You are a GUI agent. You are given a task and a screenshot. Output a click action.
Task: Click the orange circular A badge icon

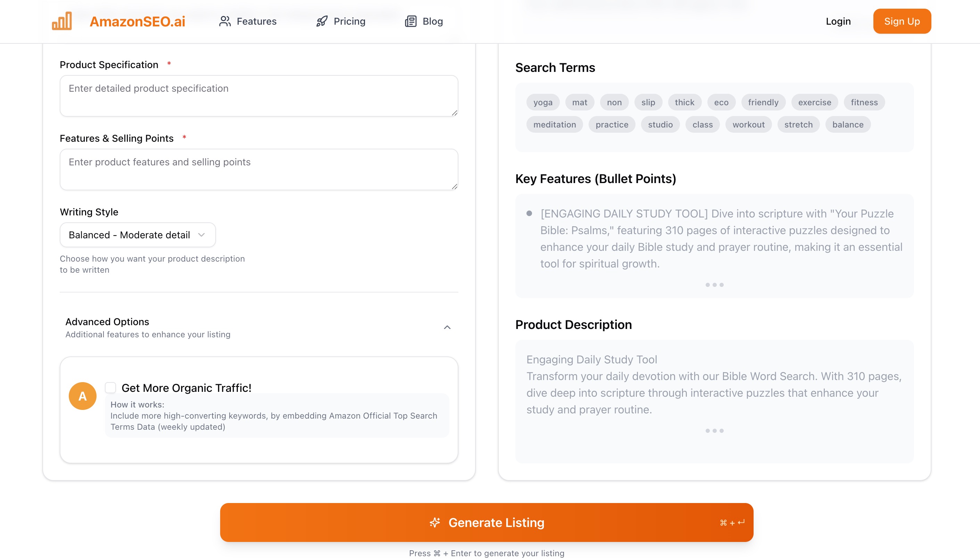tap(83, 396)
